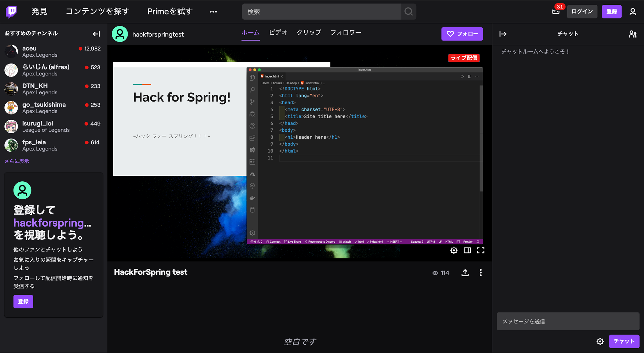Collapse the chat panel arrow
This screenshot has height=353, width=644.
click(503, 34)
